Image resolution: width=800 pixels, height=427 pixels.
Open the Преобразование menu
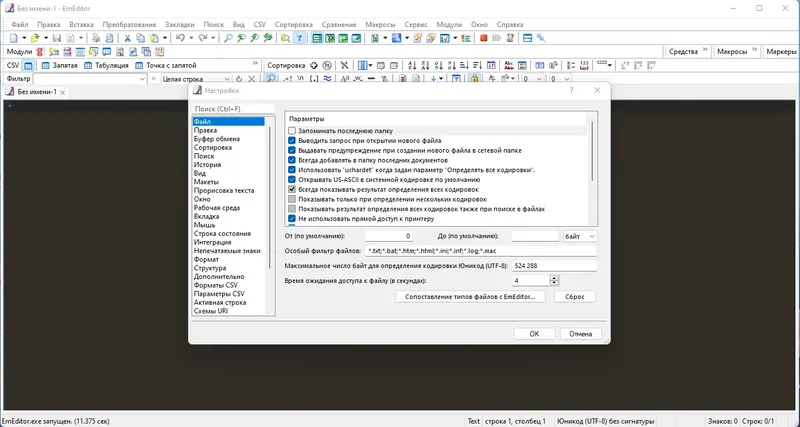tap(129, 24)
